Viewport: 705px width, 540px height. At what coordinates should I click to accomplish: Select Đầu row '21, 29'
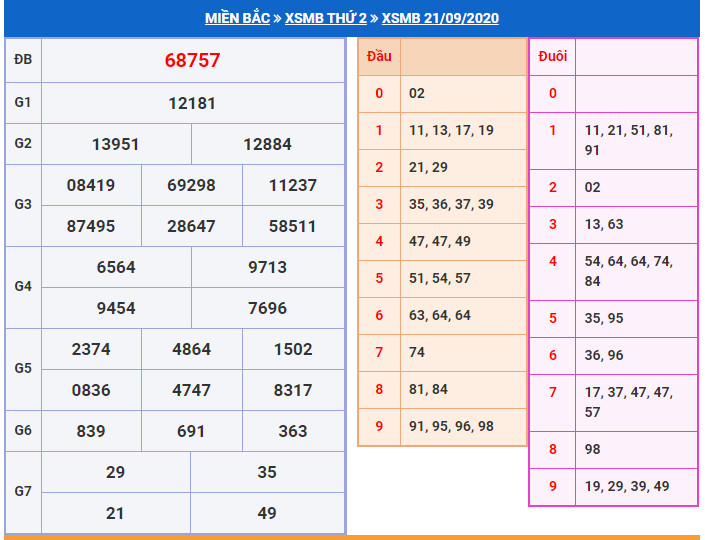pos(428,167)
